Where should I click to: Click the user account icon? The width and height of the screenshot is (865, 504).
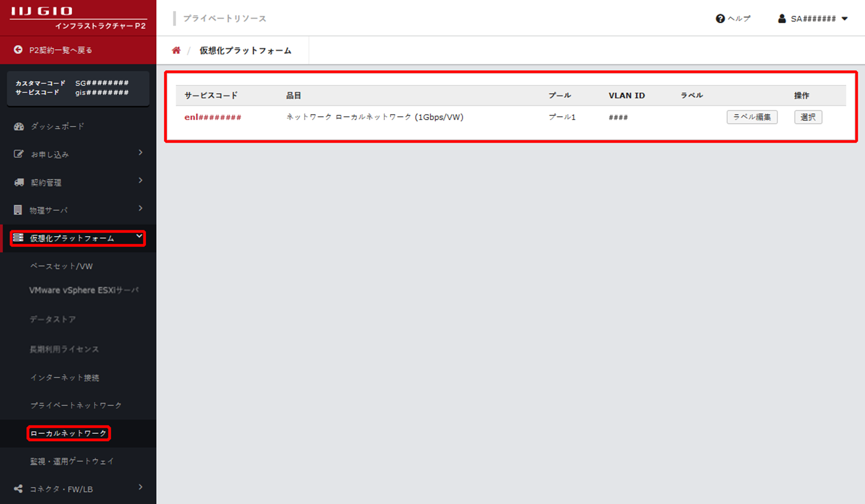coord(782,18)
